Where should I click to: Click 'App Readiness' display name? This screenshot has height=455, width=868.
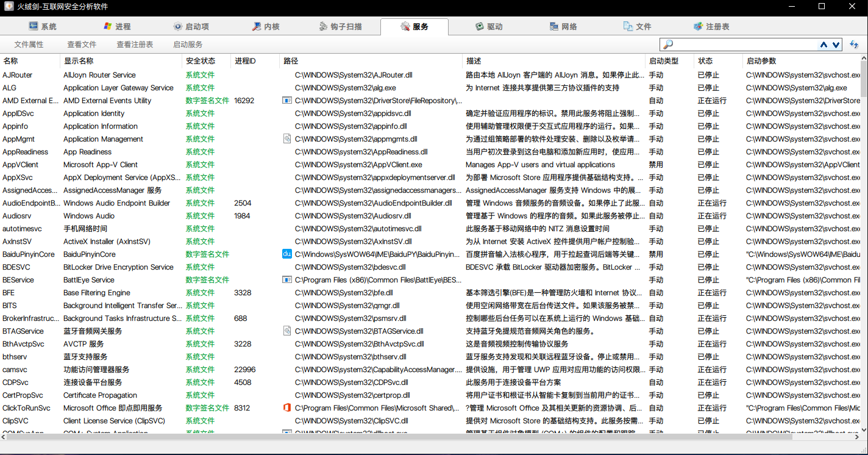coord(87,152)
